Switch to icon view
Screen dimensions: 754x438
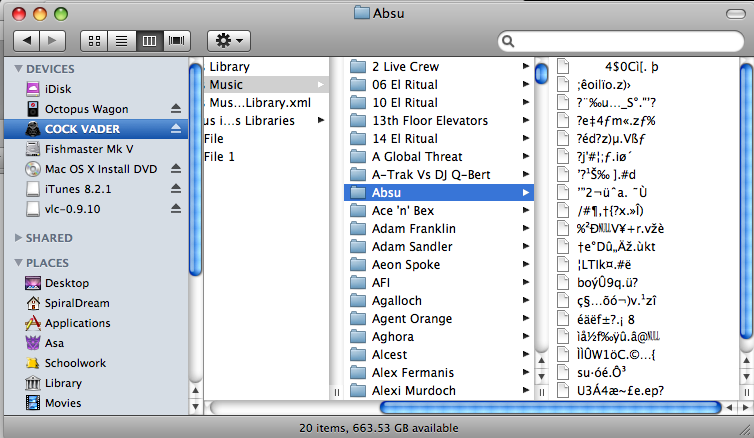[94, 41]
